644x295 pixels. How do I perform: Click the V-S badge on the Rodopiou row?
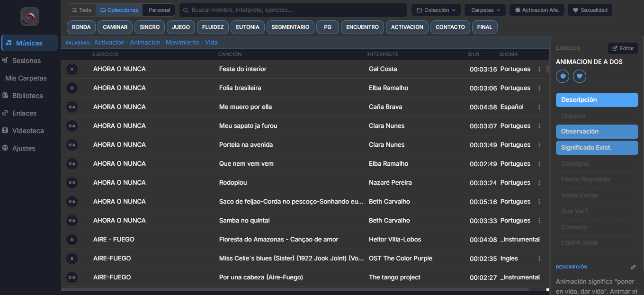pos(72,183)
